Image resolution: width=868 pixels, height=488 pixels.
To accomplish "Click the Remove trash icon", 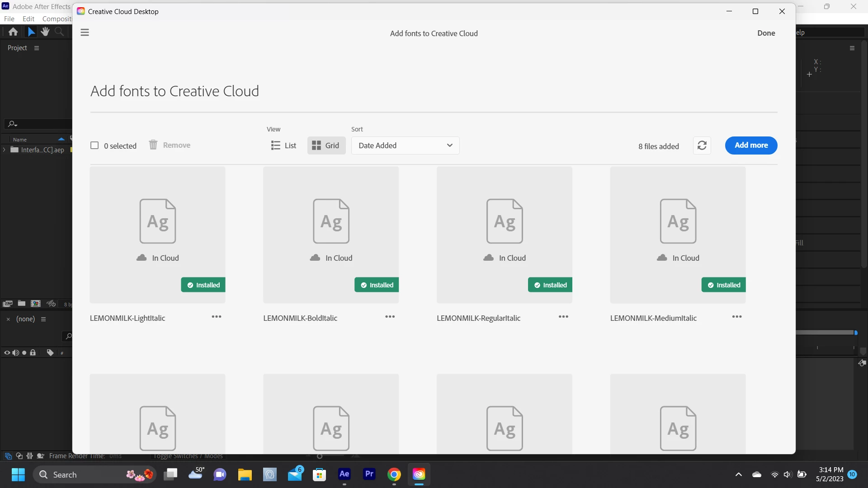I will (x=153, y=145).
